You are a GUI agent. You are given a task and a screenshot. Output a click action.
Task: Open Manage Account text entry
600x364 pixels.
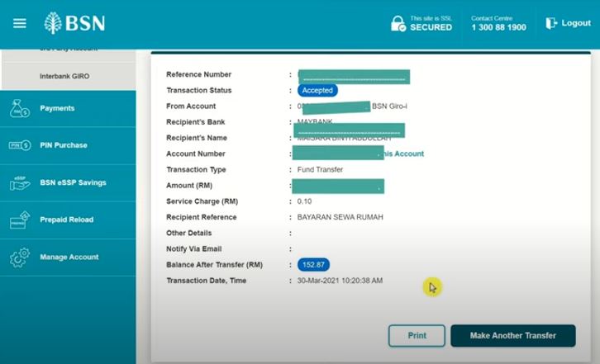click(x=69, y=257)
